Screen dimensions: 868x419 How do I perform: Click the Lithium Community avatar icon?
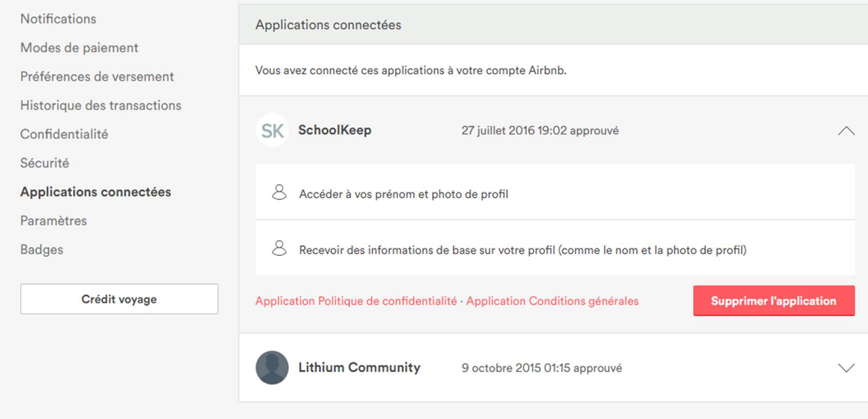[x=272, y=367]
